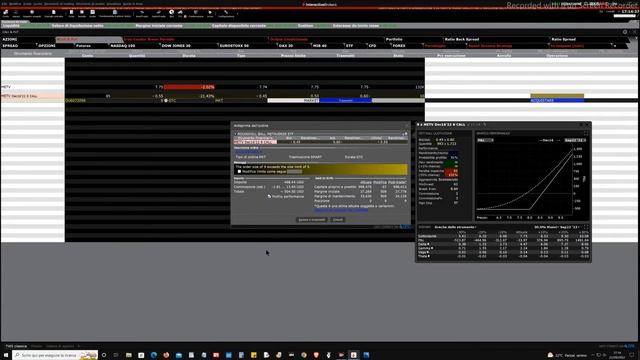
Task: Select the Futures tab
Action: (x=83, y=46)
